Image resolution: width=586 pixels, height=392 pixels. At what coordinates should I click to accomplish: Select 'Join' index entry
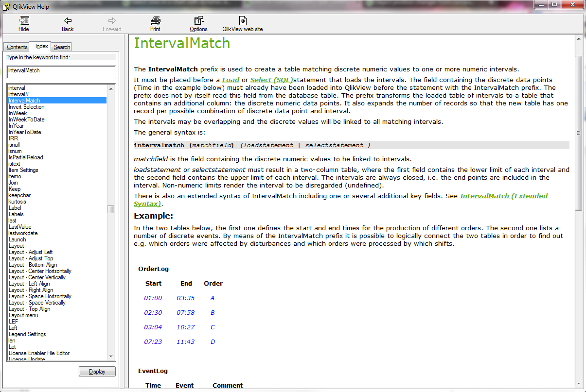pos(13,183)
